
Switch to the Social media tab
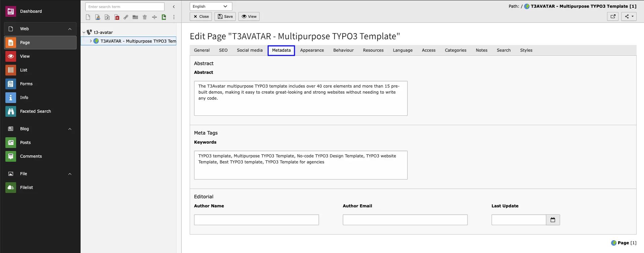[250, 50]
